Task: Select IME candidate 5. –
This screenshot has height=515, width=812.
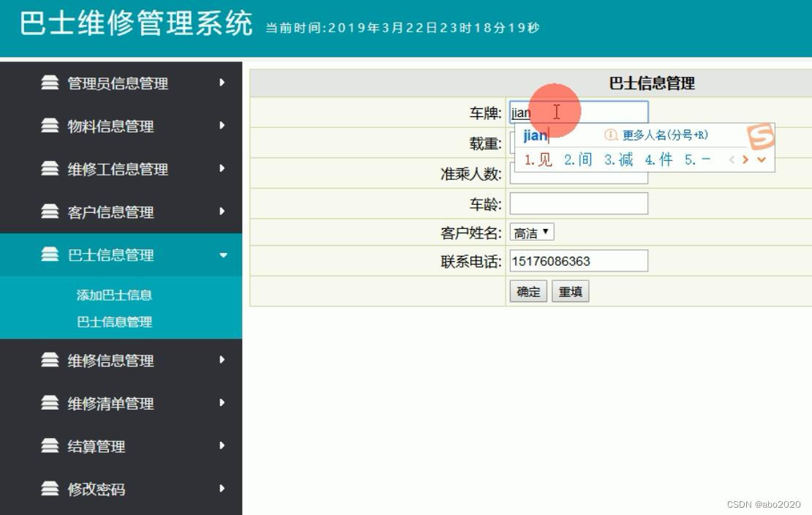Action: [698, 159]
